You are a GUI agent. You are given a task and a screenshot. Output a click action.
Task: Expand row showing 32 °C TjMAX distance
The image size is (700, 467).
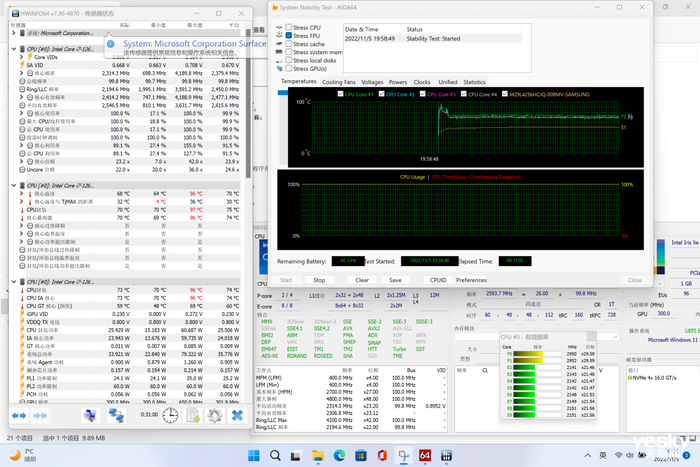[21, 201]
